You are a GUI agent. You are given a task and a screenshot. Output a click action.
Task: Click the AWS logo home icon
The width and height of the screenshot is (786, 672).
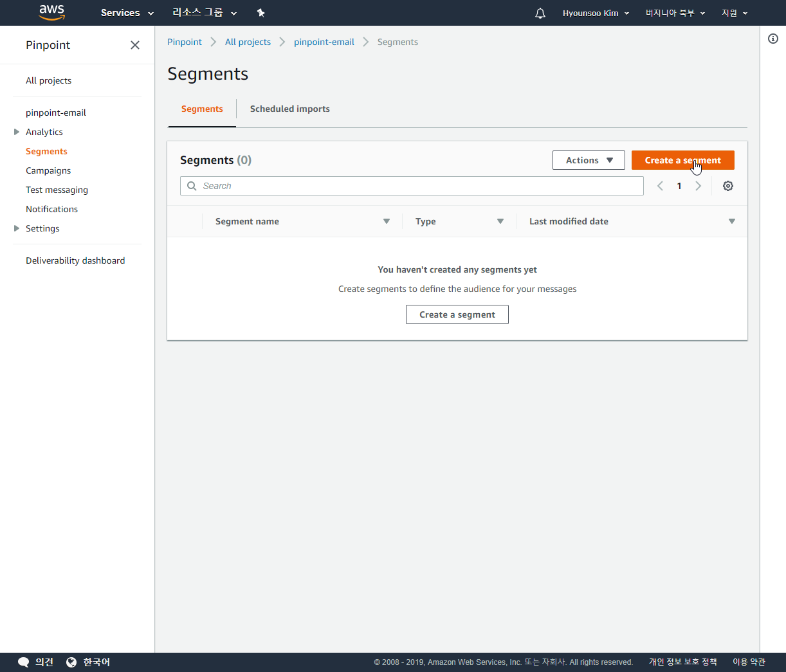(x=51, y=12)
